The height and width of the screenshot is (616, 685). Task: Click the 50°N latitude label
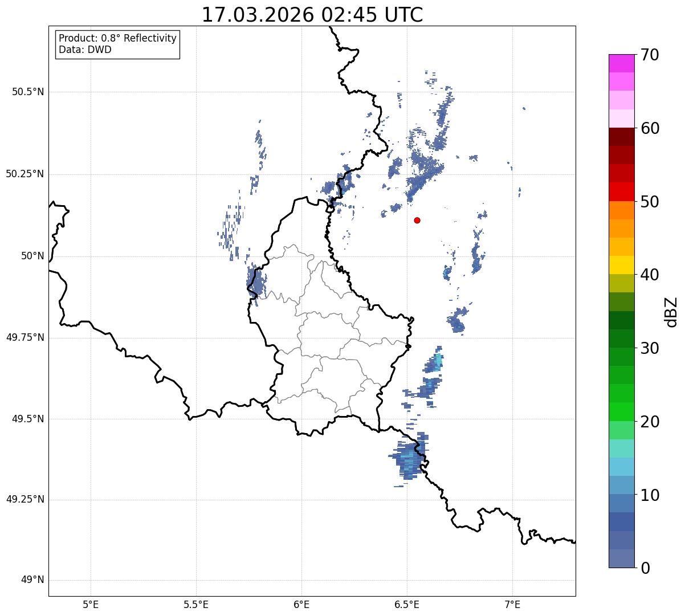(x=32, y=256)
